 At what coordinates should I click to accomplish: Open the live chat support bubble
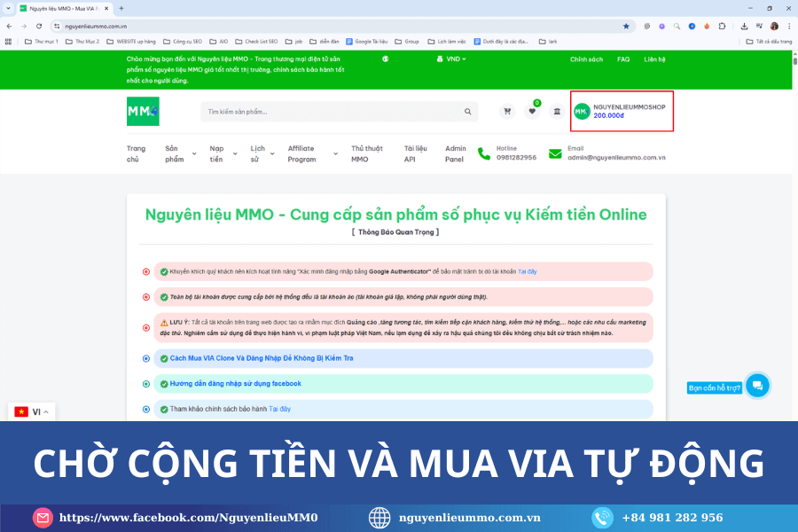(x=756, y=386)
